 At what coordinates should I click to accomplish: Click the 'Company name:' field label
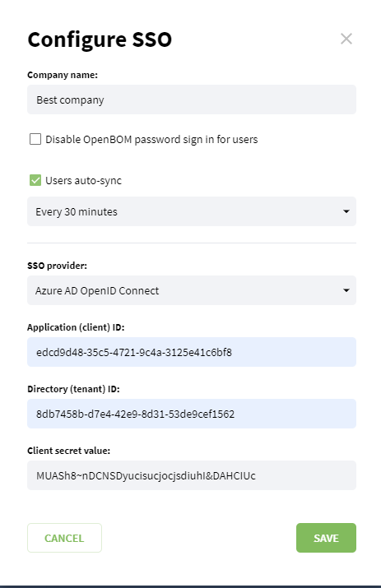[63, 75]
